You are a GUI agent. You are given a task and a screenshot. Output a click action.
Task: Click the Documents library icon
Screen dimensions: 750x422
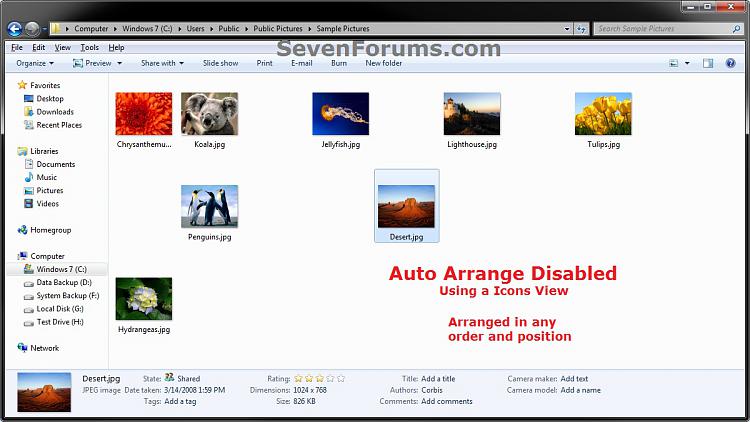coord(28,164)
